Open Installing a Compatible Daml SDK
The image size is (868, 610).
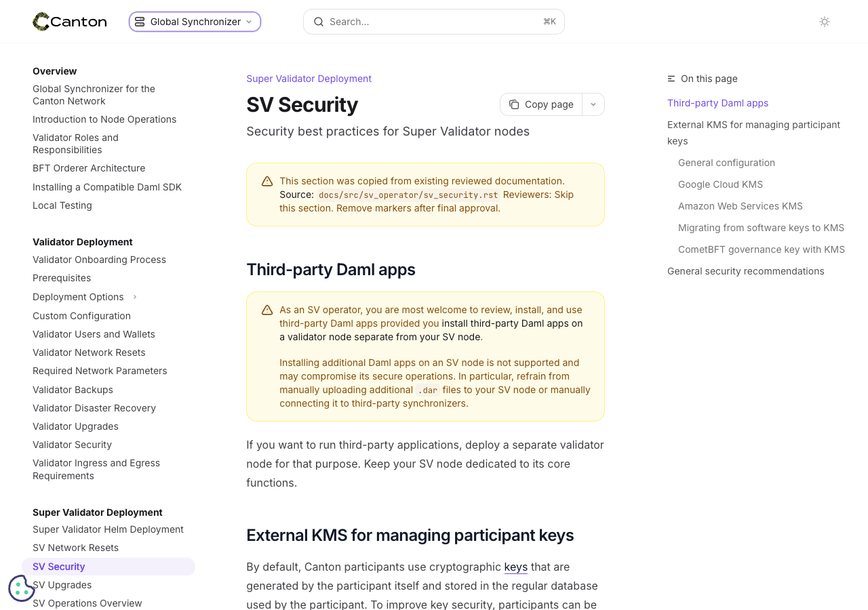[x=107, y=187]
